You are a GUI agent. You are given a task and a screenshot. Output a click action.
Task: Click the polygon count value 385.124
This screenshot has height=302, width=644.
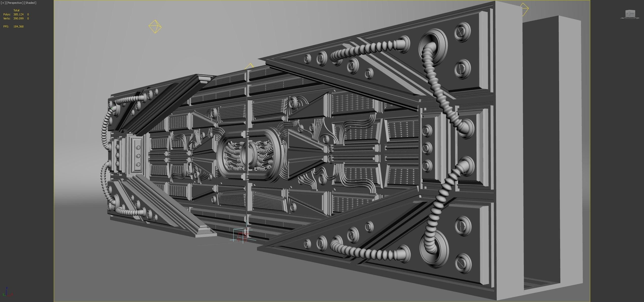[x=18, y=15]
